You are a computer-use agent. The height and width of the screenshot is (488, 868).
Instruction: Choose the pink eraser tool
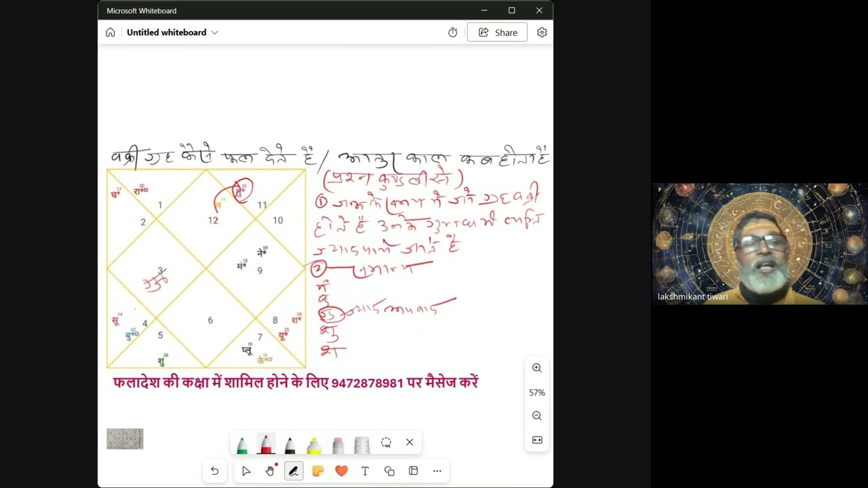point(338,445)
